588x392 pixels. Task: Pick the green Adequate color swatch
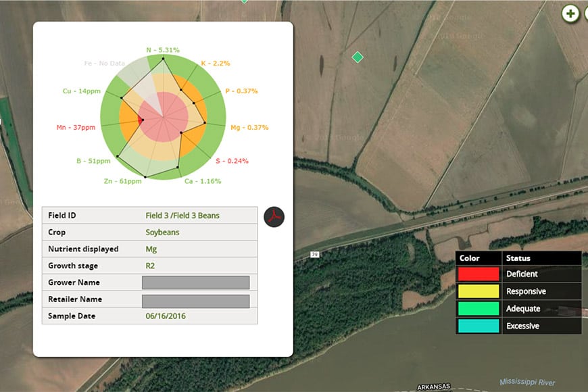click(477, 309)
